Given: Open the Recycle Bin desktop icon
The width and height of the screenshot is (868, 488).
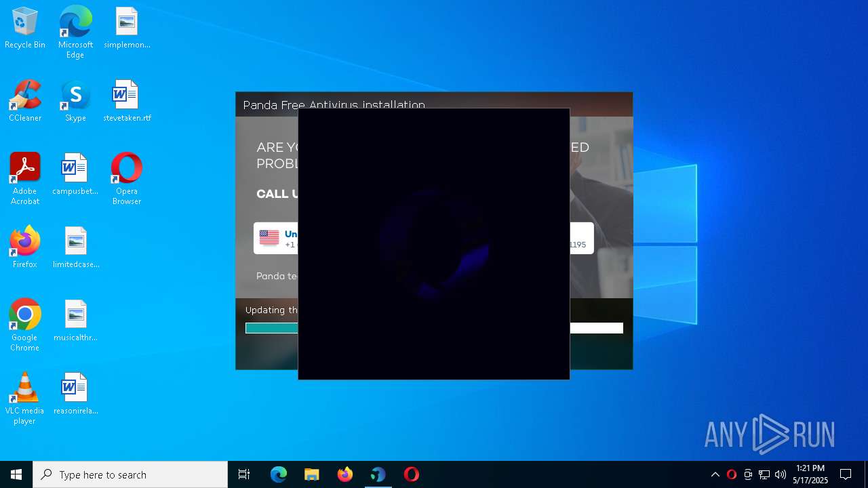Looking at the screenshot, I should [25, 28].
